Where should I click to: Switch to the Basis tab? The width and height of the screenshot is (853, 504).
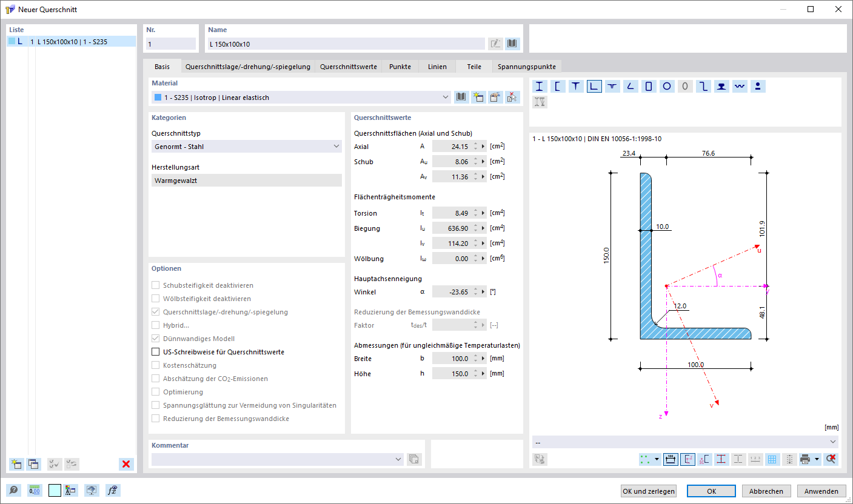pyautogui.click(x=162, y=67)
